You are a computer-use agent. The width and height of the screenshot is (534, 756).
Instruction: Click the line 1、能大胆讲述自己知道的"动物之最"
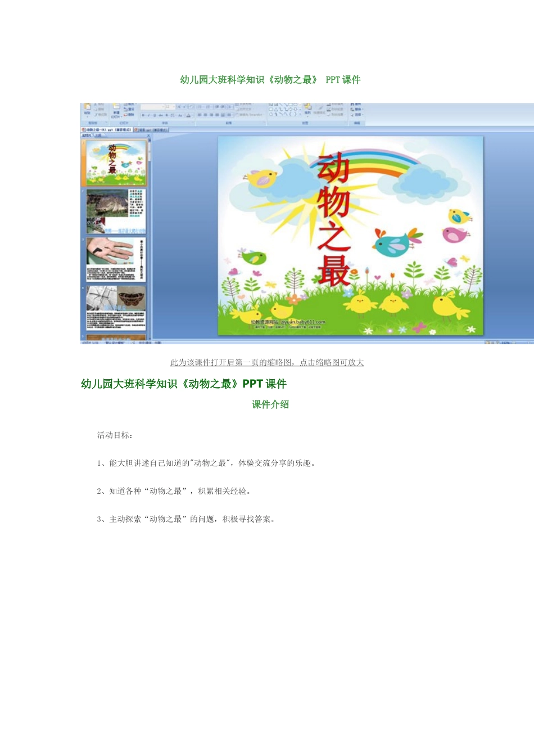206,463
